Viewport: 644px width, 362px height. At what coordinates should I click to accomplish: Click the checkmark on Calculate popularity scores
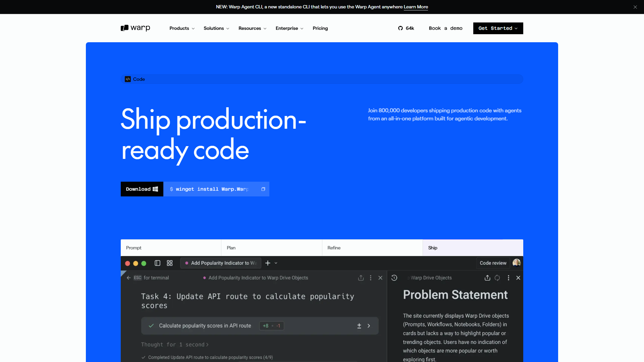coord(151,326)
